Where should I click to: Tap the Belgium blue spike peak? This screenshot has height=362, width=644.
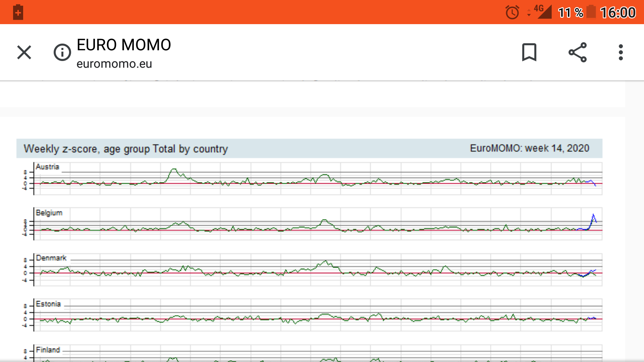(593, 215)
